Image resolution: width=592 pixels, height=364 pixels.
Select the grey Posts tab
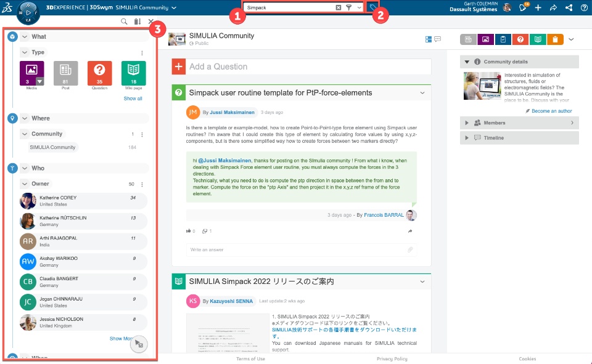click(468, 39)
